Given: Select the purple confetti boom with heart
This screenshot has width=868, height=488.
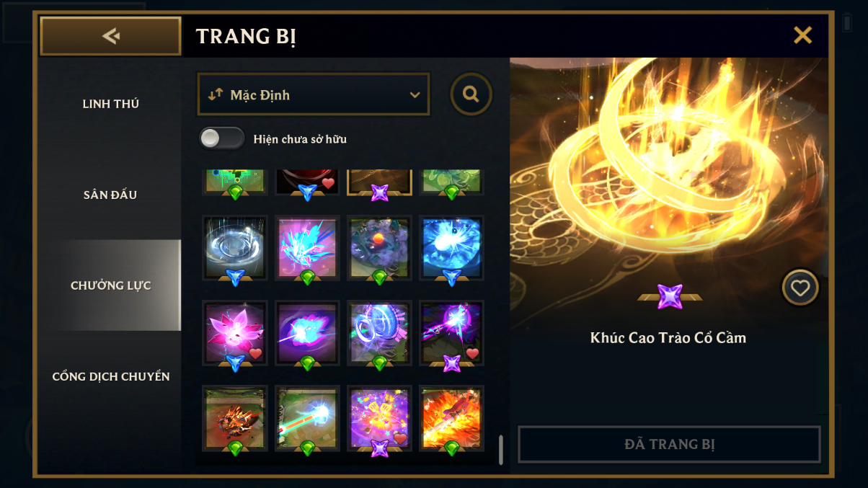Looking at the screenshot, I should coord(379,418).
